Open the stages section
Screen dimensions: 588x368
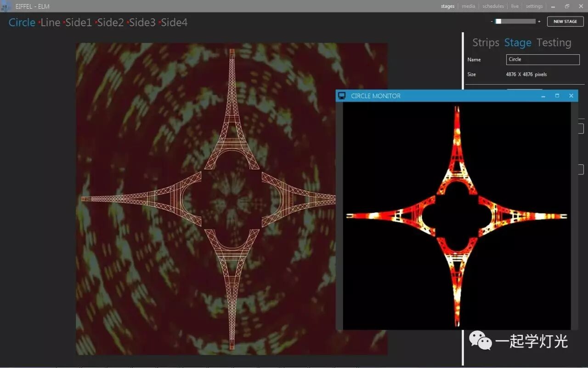click(x=447, y=6)
